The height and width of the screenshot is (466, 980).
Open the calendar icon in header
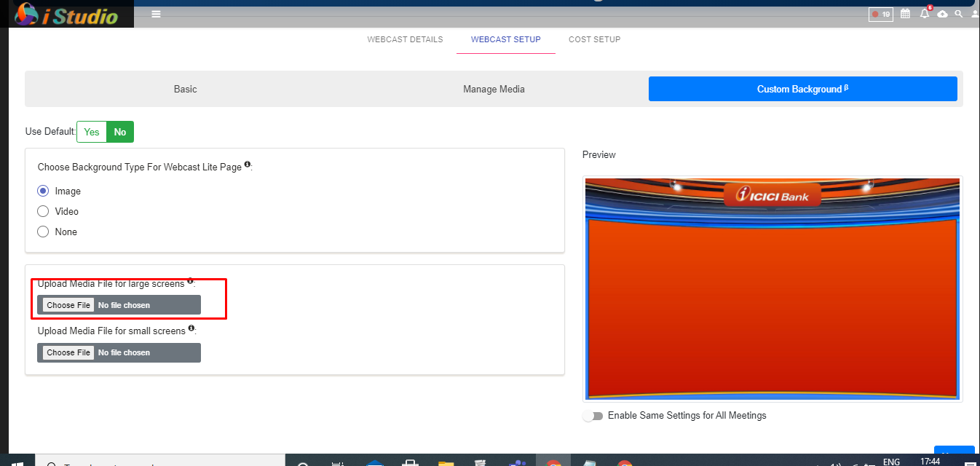tap(906, 14)
